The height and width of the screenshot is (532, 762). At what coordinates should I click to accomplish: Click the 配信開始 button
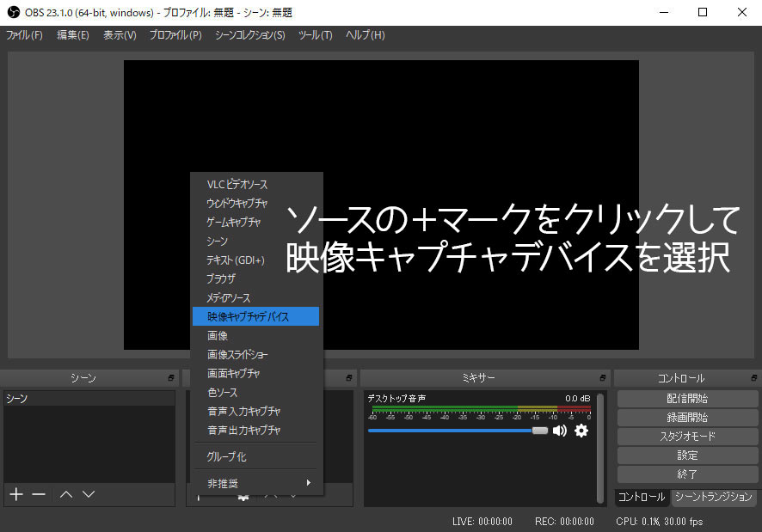pyautogui.click(x=687, y=399)
